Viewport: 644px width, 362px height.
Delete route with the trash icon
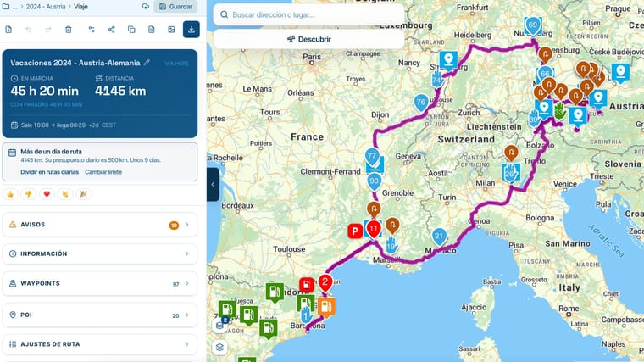click(x=68, y=29)
